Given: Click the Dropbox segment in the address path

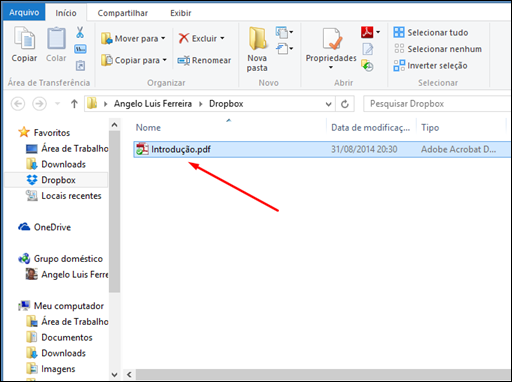Looking at the screenshot, I should (x=226, y=104).
